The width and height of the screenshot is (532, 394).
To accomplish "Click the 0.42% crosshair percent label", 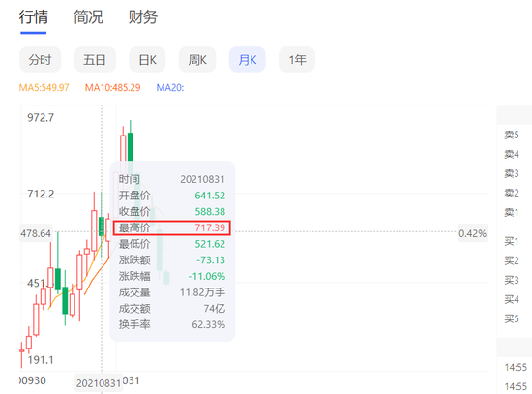I will coord(472,233).
